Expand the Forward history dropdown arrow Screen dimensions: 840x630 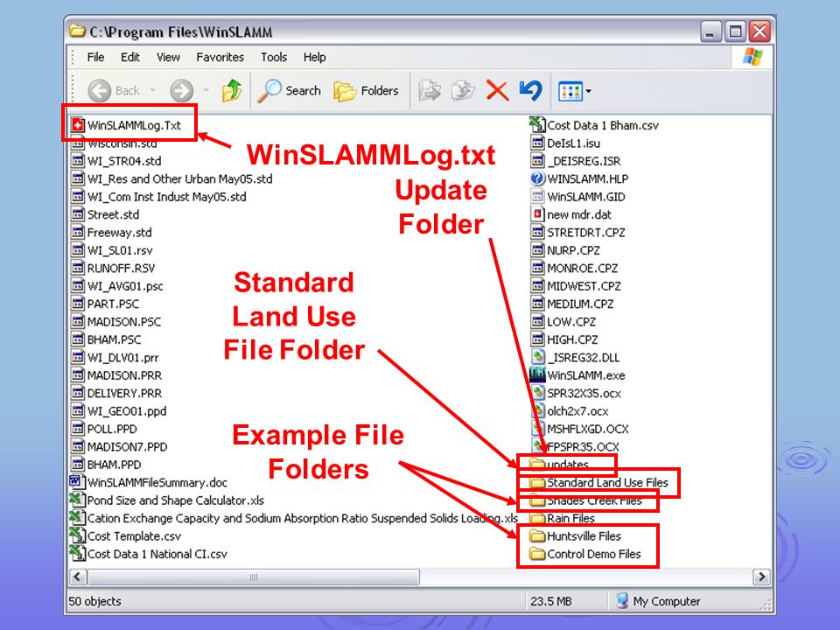click(206, 90)
